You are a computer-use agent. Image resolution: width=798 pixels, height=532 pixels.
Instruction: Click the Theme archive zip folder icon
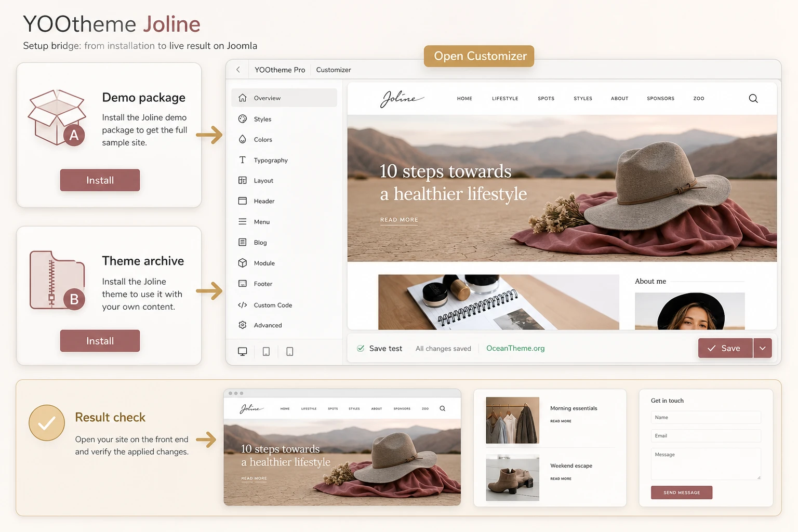(x=57, y=281)
